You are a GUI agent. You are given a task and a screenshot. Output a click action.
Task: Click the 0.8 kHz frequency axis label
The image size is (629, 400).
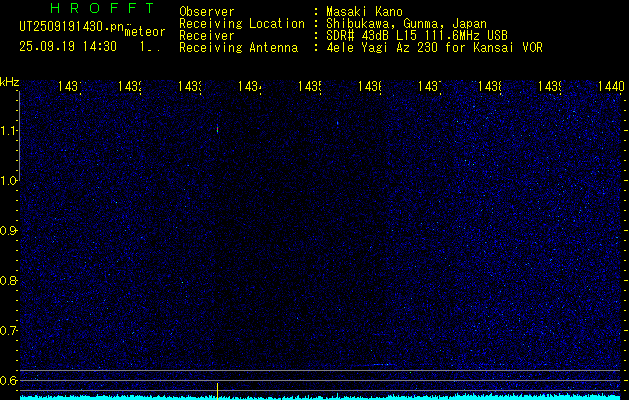[8, 280]
